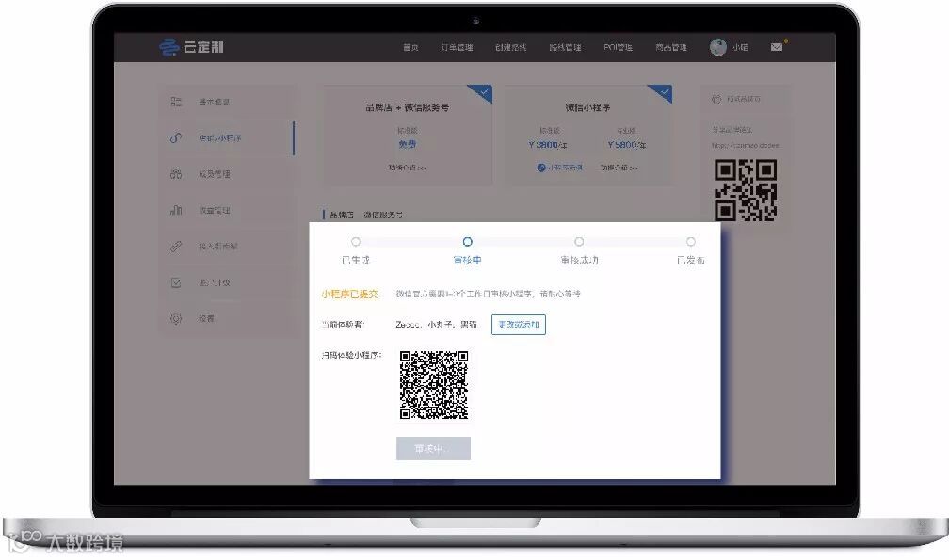
Task: Click the 当前体验者 label
Action: (343, 325)
